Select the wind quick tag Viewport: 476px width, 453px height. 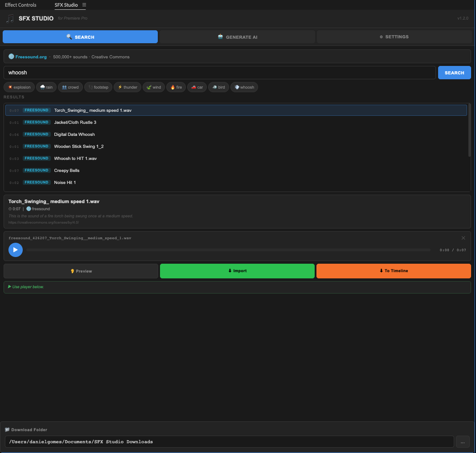click(x=154, y=87)
